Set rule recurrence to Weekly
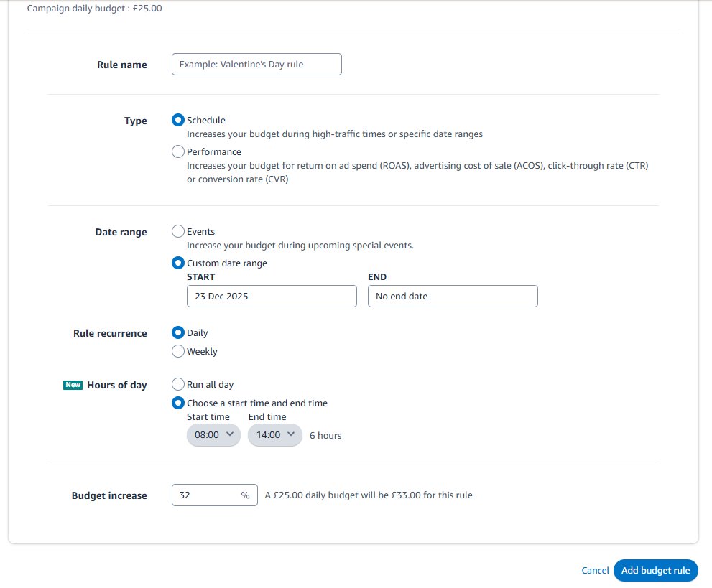Screen dimensions: 712x588 click(177, 351)
